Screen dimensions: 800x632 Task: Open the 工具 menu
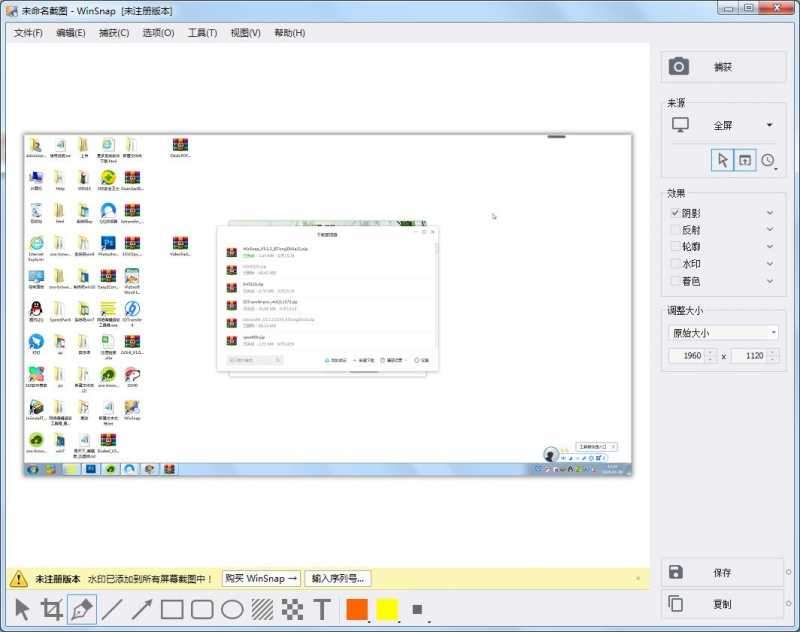pyautogui.click(x=201, y=32)
